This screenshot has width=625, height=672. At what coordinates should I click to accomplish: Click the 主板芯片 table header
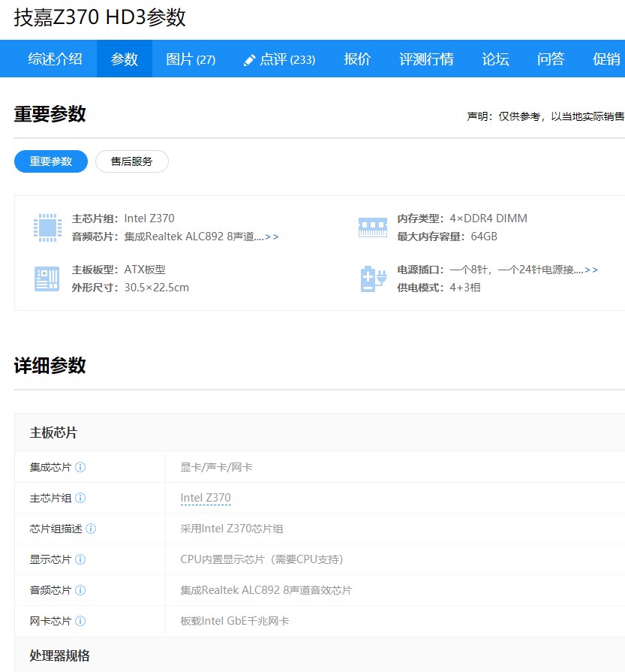(53, 432)
